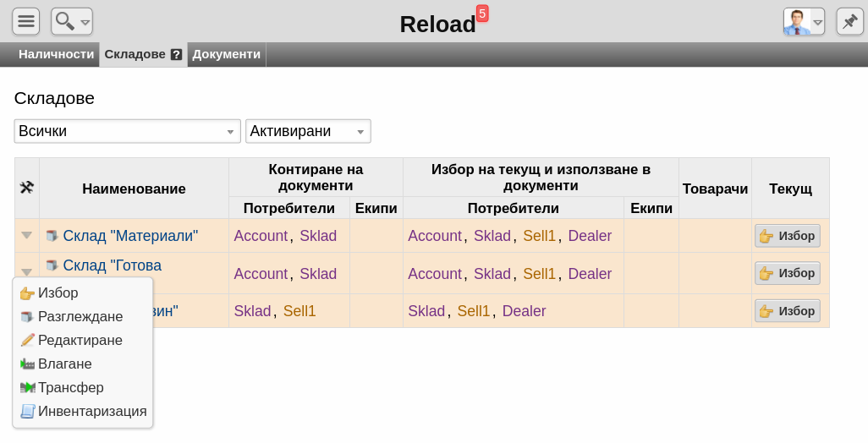Click the tools icon in table header

pyautogui.click(x=26, y=188)
